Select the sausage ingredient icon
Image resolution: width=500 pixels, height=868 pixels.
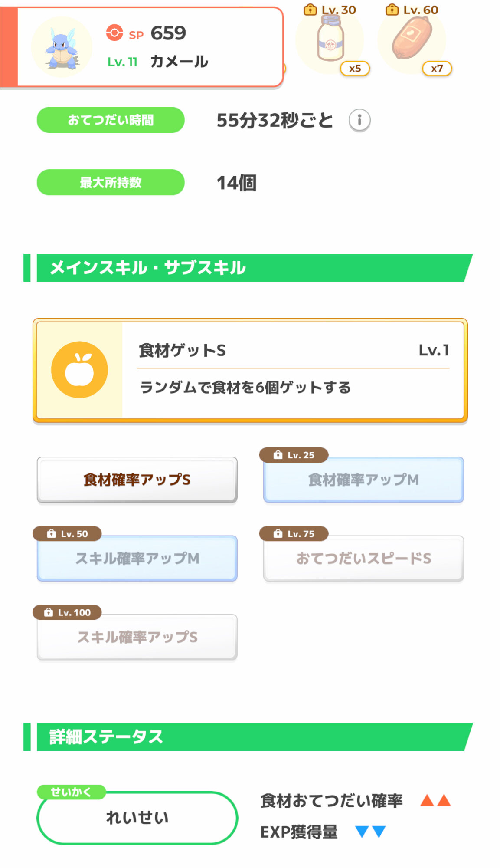tap(412, 39)
